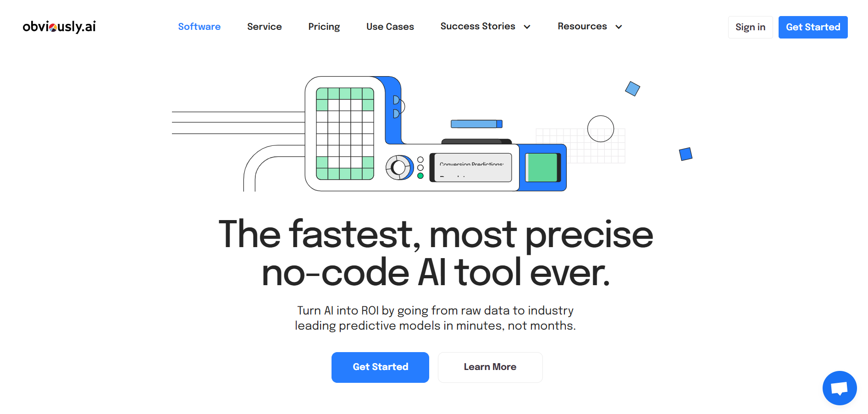Click the green grid panel in the illustration
Screen dimensions: 868x414
pyautogui.click(x=345, y=133)
